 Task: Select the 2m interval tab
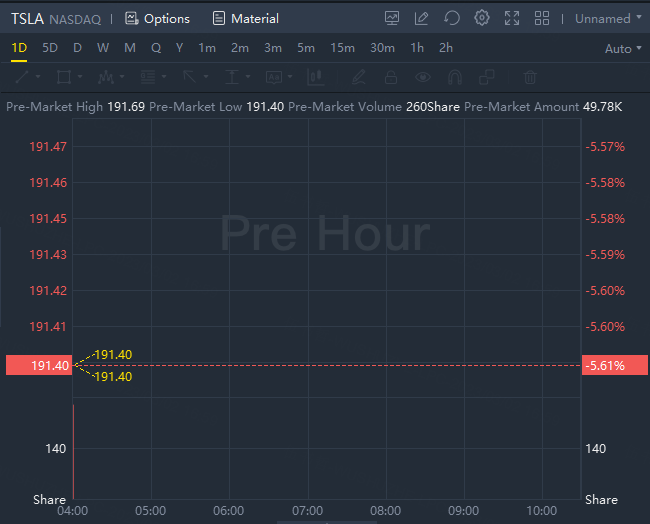coord(240,48)
